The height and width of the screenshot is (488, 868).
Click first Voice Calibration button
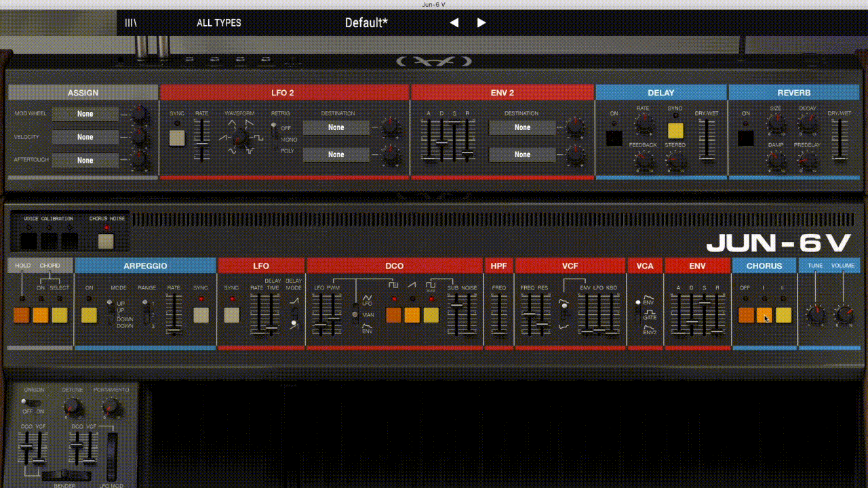[28, 241]
